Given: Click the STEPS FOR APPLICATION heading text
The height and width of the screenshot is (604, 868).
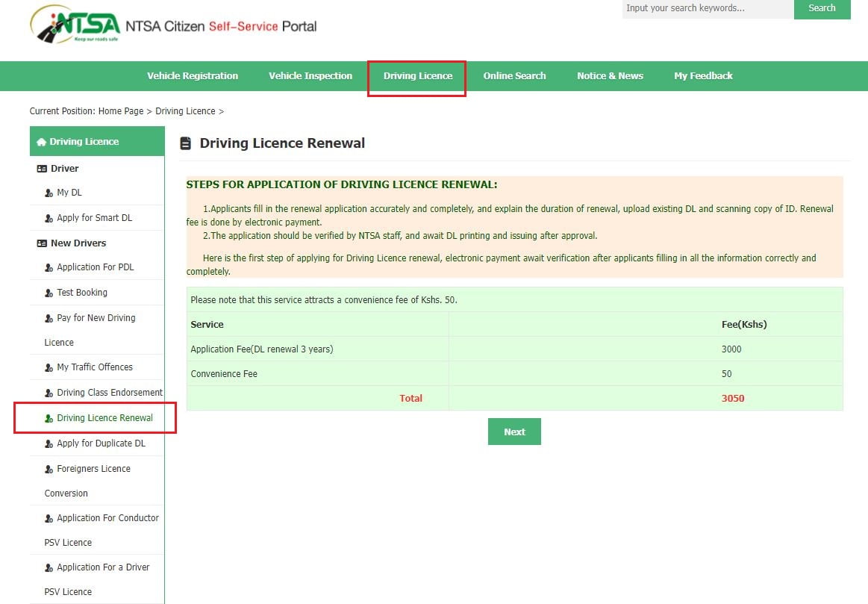Looking at the screenshot, I should click(x=342, y=185).
